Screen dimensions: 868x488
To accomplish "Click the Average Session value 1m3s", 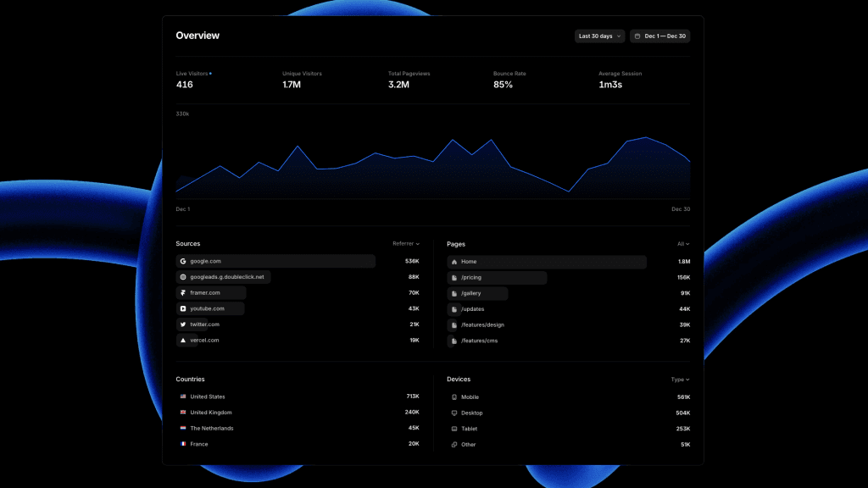I will [610, 85].
